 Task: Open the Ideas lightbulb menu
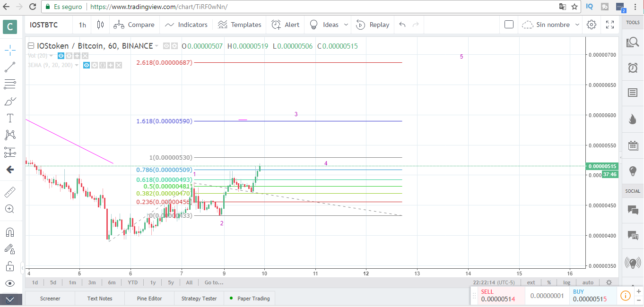324,25
